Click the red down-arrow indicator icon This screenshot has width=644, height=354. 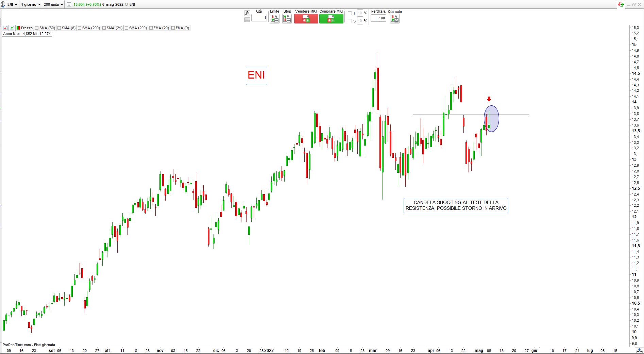pos(5,28)
